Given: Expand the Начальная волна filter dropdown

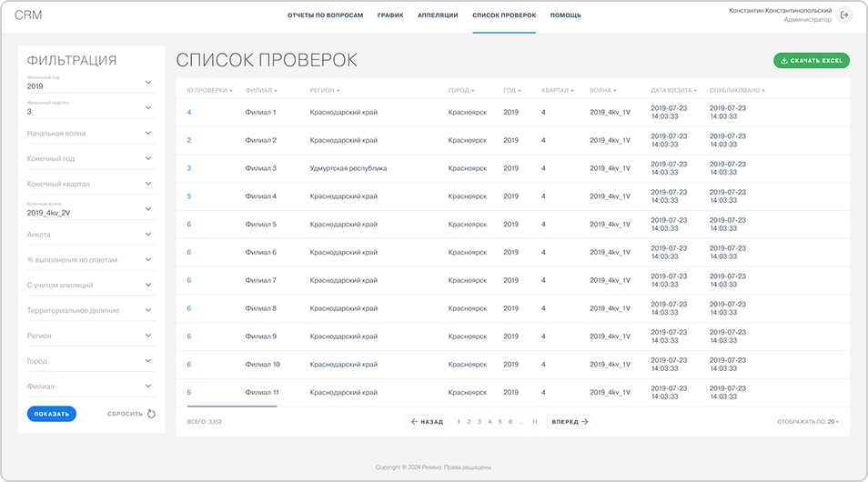Looking at the screenshot, I should coord(91,134).
